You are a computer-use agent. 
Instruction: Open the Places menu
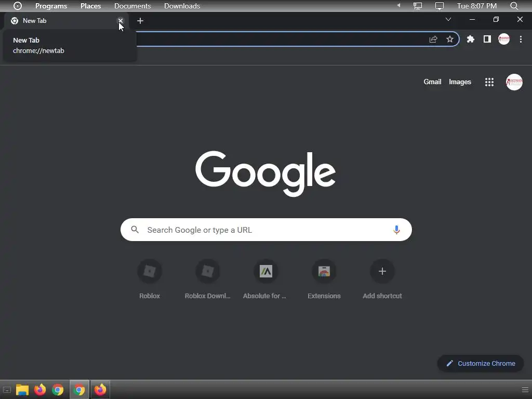90,6
